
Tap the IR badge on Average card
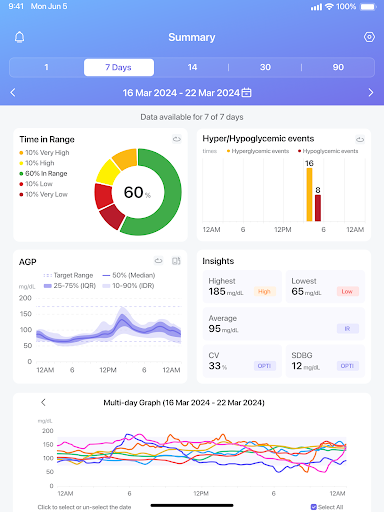[347, 329]
